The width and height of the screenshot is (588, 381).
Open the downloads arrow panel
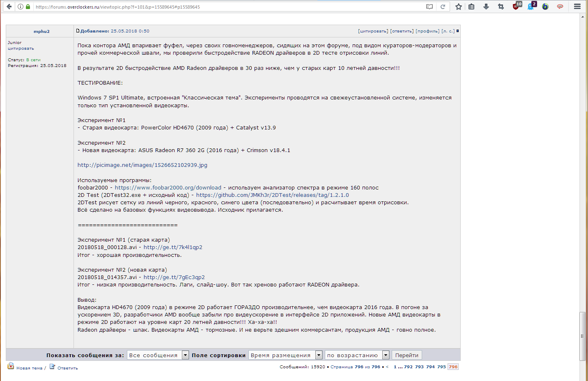point(486,7)
